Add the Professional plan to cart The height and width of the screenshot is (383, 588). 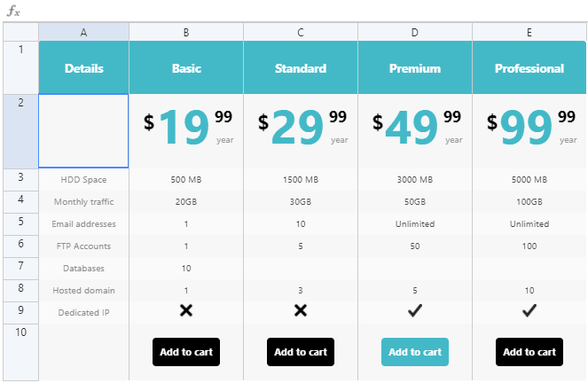click(529, 352)
